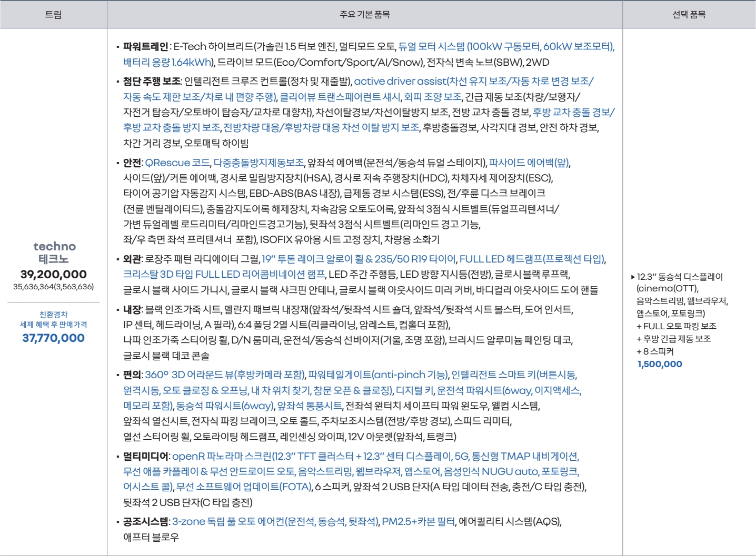Click 'QRescue 코드' blue text

click(177, 163)
